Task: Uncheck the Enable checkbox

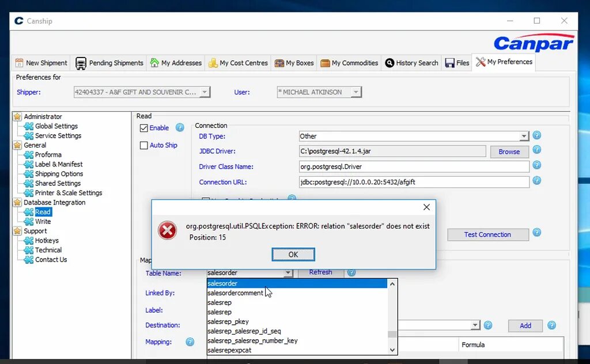Action: (x=143, y=128)
